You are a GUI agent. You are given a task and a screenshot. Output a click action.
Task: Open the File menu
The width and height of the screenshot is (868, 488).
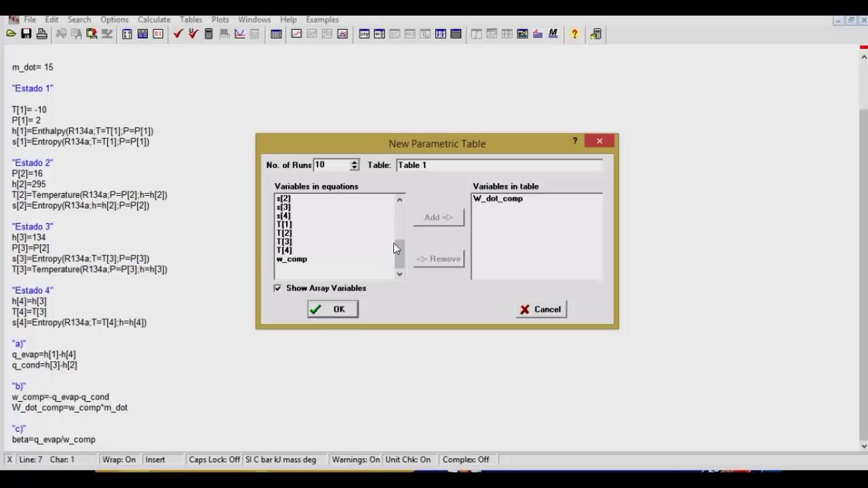[x=30, y=20]
